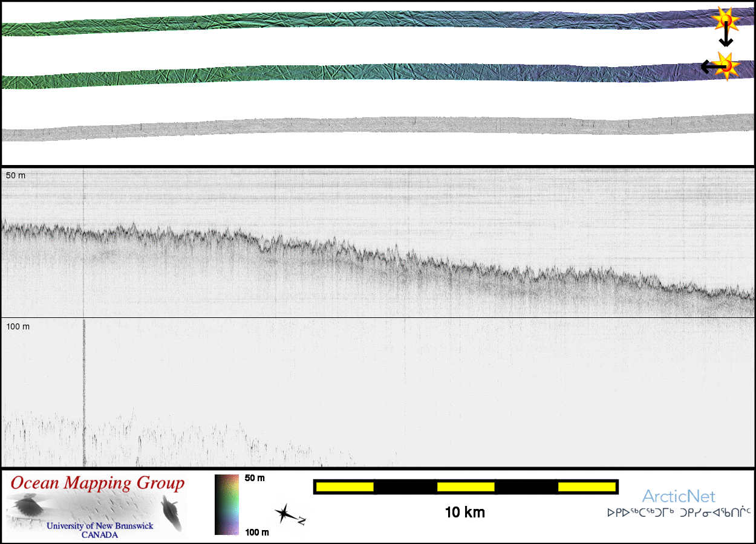Click the 100 m label beside color legend
Viewport: 756px width, 544px height.
point(256,532)
